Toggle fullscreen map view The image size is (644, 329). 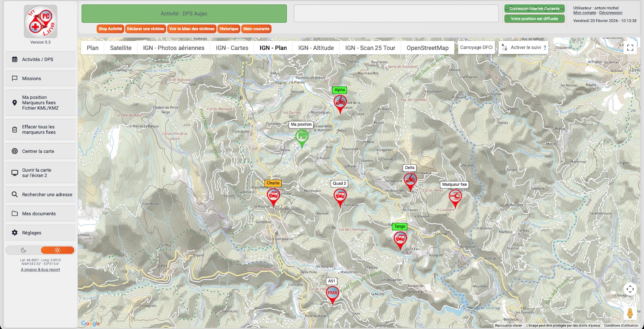tap(630, 48)
